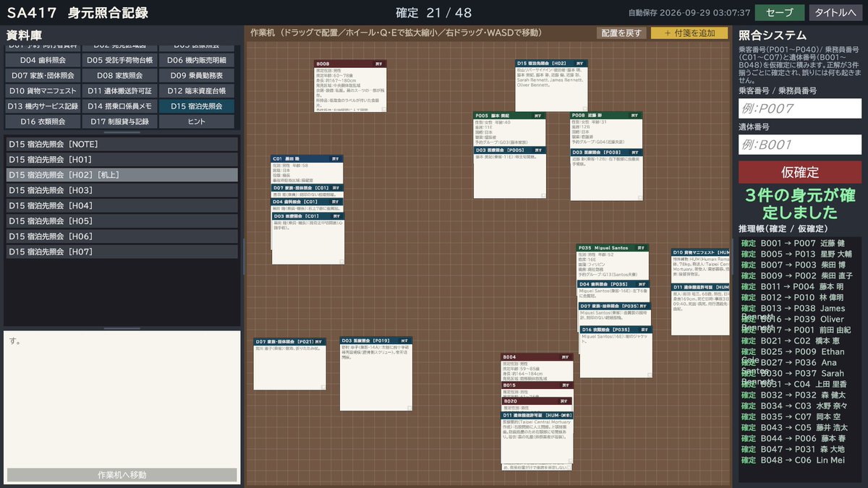Return to title via タイトルへ button
Screen dimensions: 868x488
[x=835, y=12]
